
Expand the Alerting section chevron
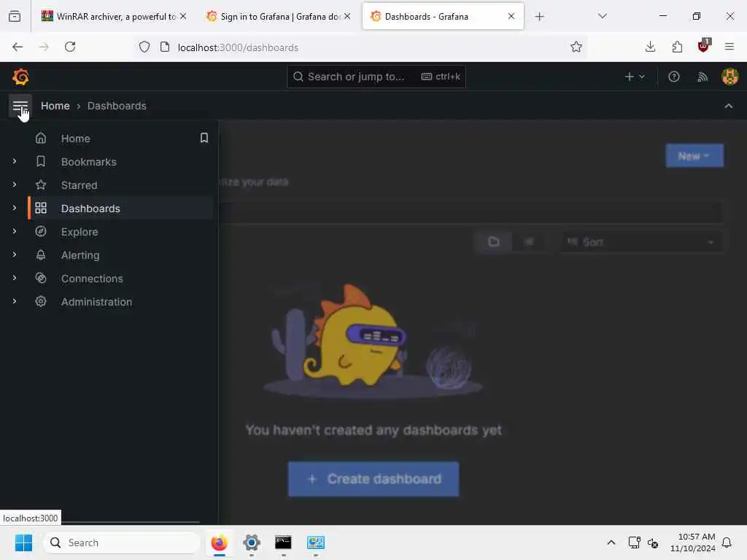pos(15,254)
